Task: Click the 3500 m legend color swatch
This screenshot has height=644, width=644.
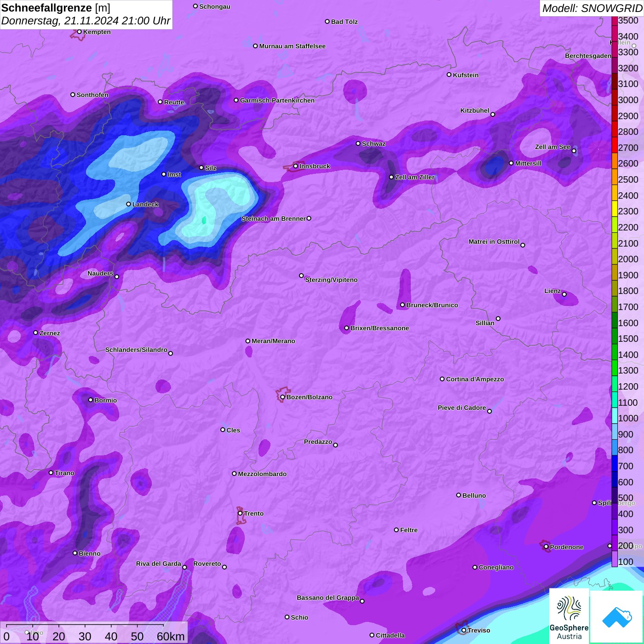Action: click(615, 21)
